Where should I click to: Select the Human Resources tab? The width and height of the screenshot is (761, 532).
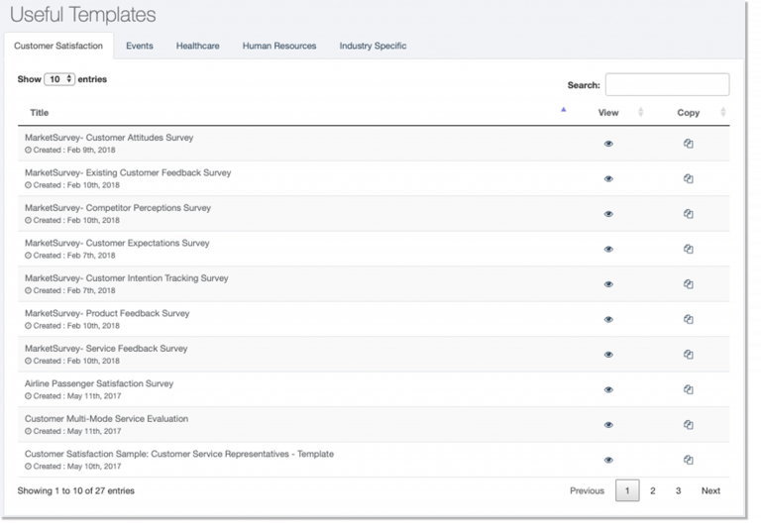(279, 46)
